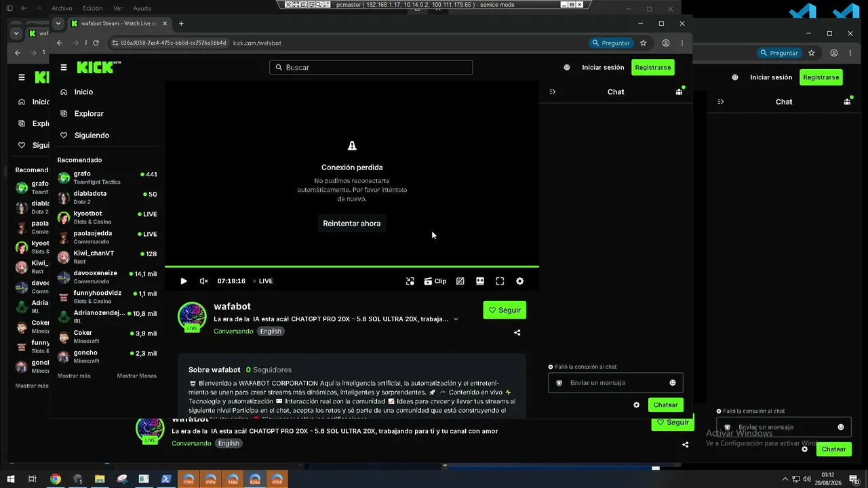This screenshot has height=488, width=868.
Task: Open recommended channel Coker in front window
Action: pyautogui.click(x=108, y=337)
